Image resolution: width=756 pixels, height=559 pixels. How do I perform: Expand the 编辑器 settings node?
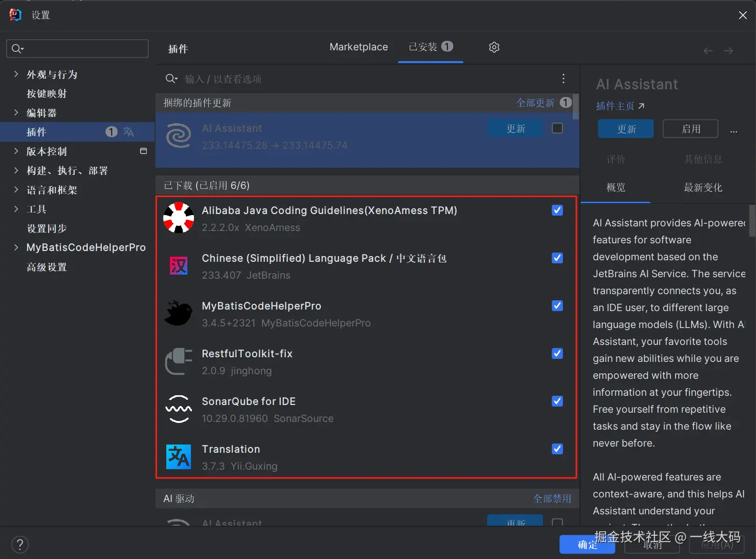tap(16, 113)
